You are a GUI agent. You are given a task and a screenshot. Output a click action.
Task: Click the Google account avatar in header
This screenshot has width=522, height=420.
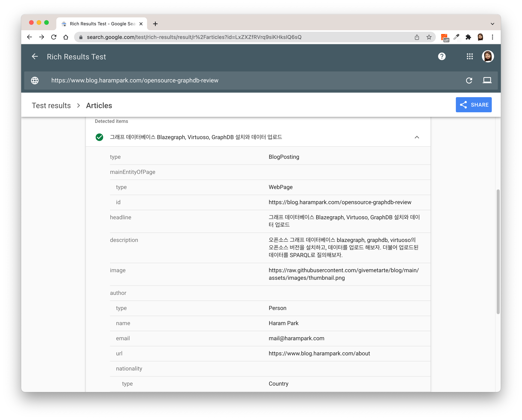488,57
